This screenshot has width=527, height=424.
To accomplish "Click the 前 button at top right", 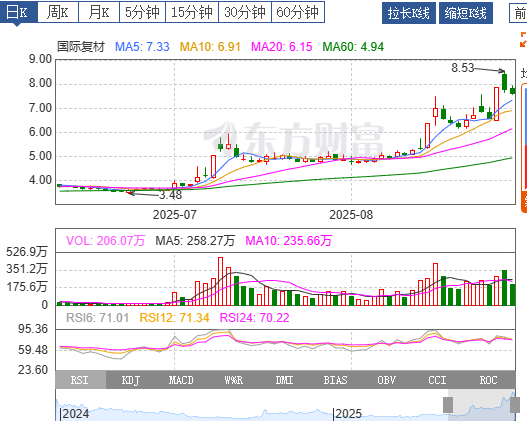I will pos(519,13).
